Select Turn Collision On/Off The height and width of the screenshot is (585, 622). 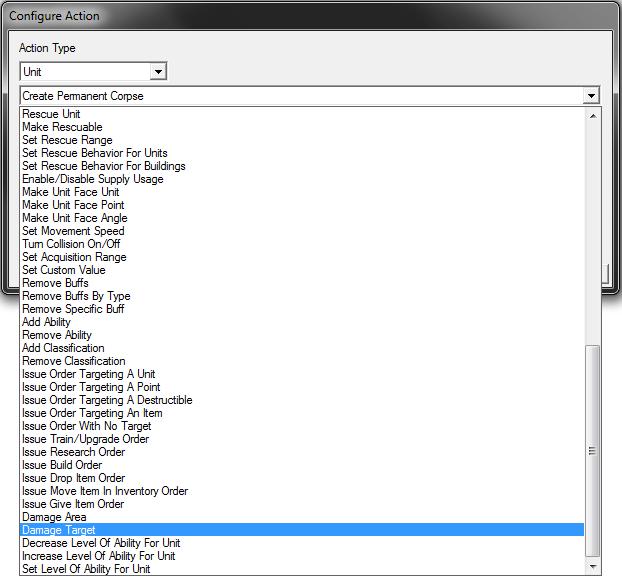(x=302, y=244)
